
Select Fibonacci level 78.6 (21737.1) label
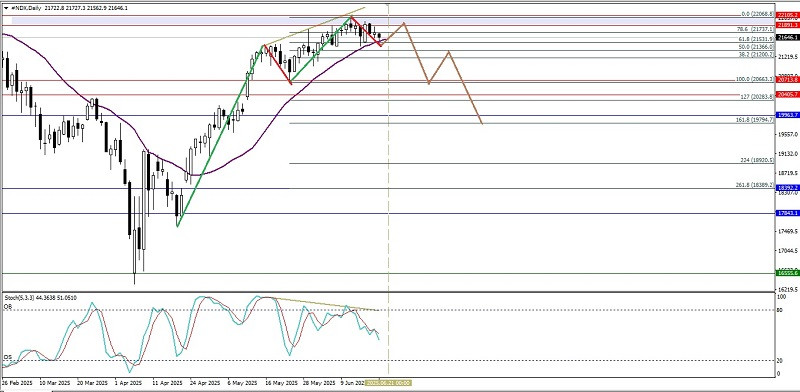[756, 29]
